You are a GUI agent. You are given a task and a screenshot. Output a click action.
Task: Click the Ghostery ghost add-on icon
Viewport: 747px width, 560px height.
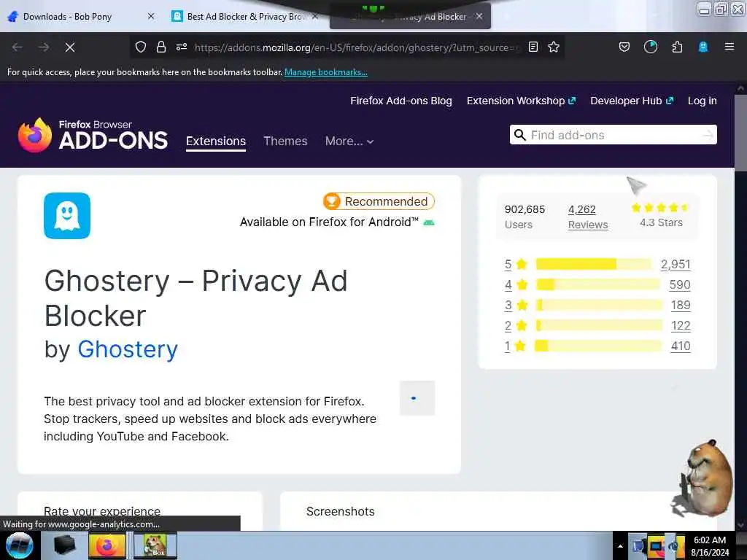pos(67,216)
